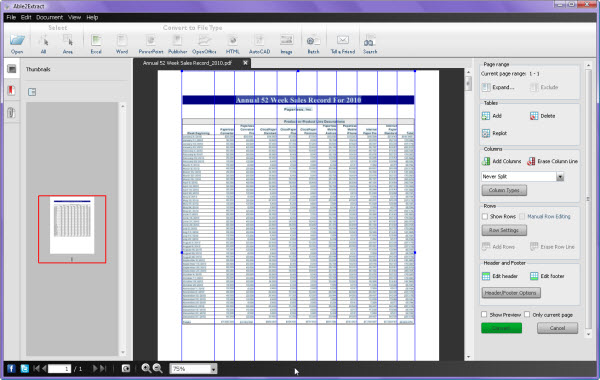The height and width of the screenshot is (380, 600).
Task: Close the Annual 52 Week Sales Record tab
Action: (245, 63)
